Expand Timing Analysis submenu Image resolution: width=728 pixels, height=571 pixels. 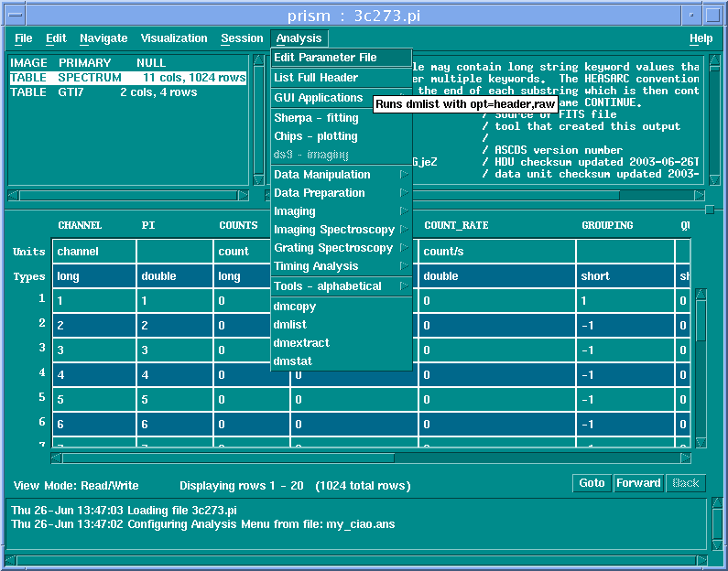click(342, 266)
